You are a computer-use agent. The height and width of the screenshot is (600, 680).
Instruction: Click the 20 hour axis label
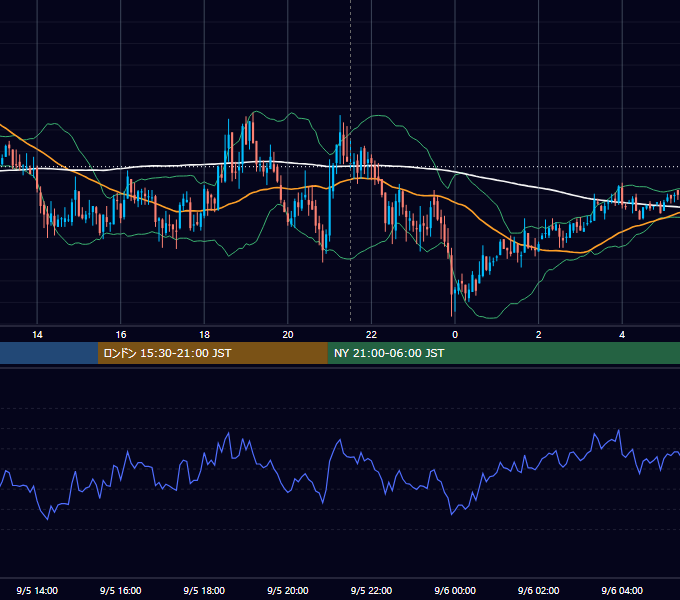click(288, 335)
